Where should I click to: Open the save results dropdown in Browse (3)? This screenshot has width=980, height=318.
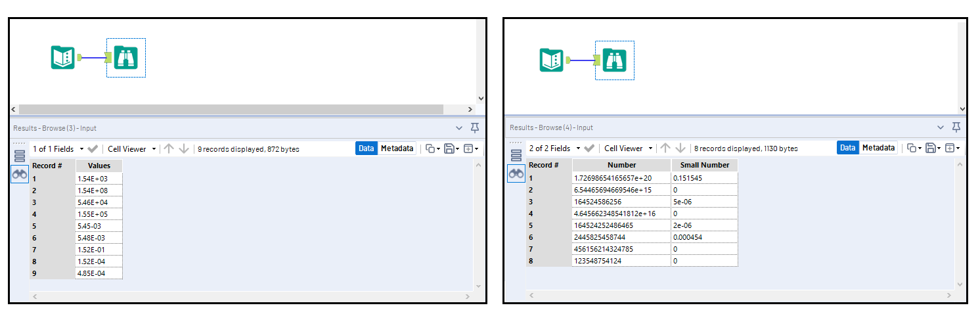pos(452,148)
